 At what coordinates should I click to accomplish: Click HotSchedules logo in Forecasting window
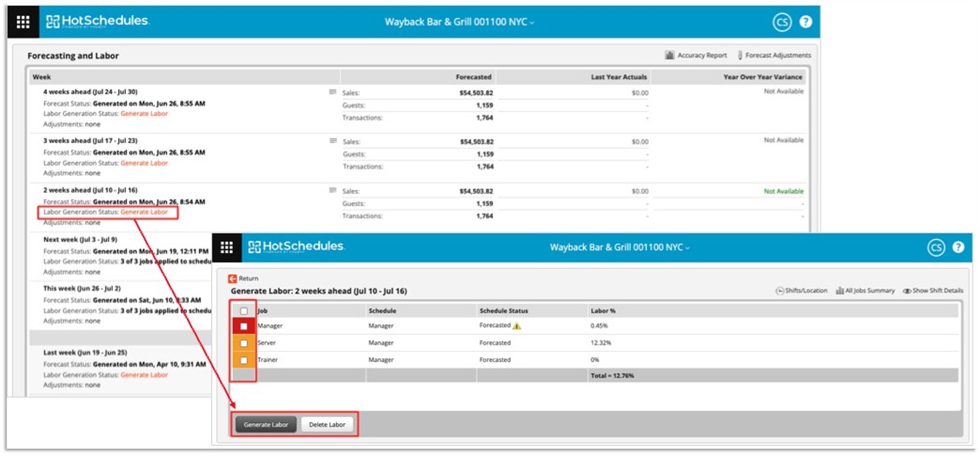[97, 21]
